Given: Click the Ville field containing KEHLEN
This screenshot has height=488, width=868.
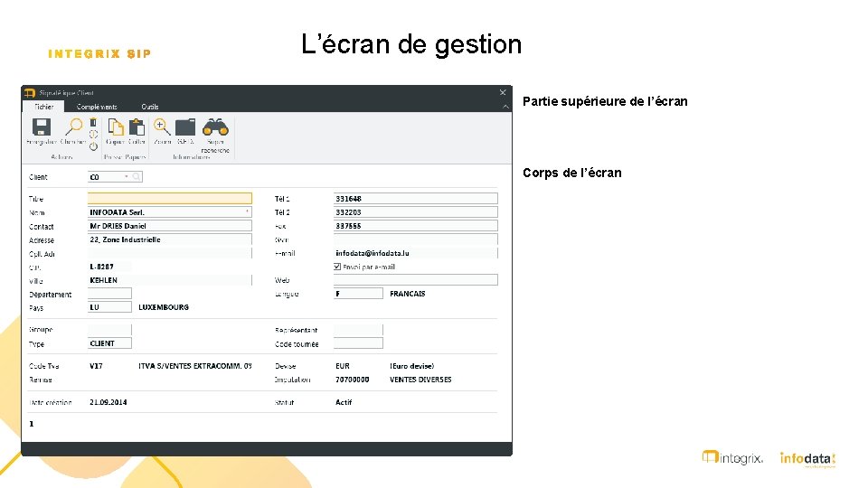Looking at the screenshot, I should pos(170,280).
